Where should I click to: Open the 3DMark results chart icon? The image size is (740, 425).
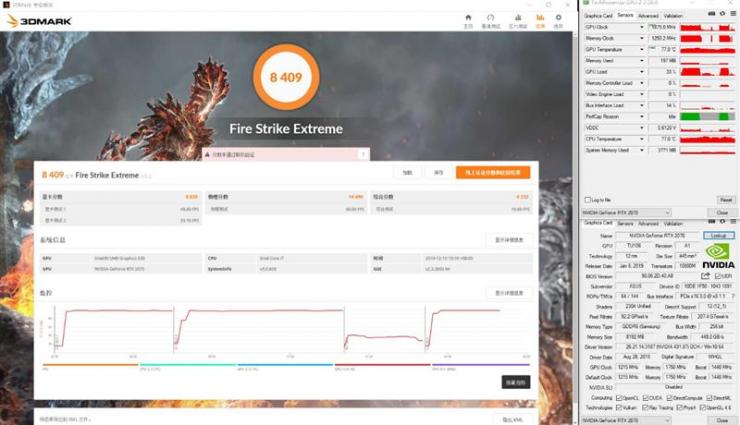point(541,19)
